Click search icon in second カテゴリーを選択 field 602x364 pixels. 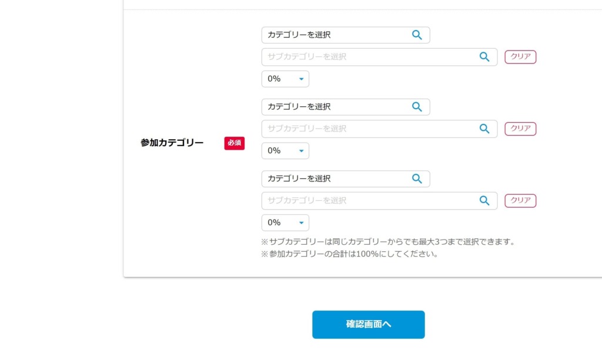(x=417, y=107)
